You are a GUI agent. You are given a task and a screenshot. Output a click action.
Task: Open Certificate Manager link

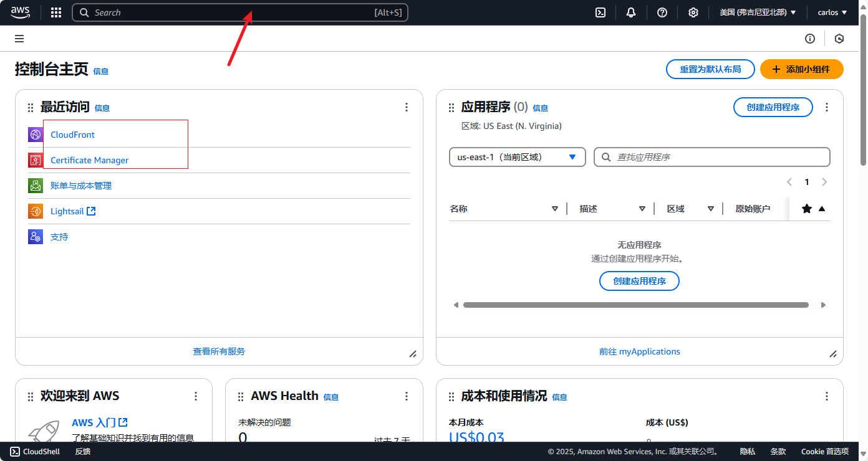click(90, 160)
